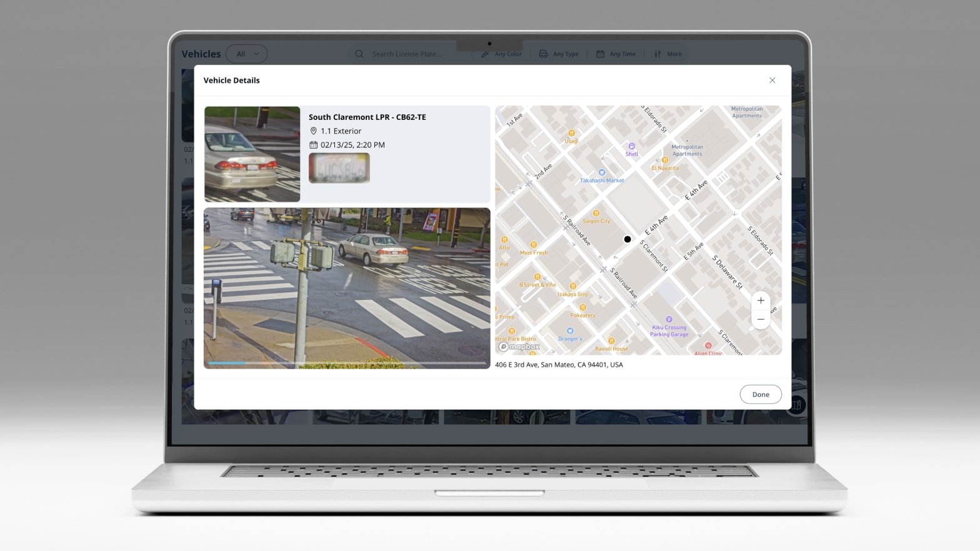
Task: Click the Meet Fresh map marker
Action: coord(533,245)
